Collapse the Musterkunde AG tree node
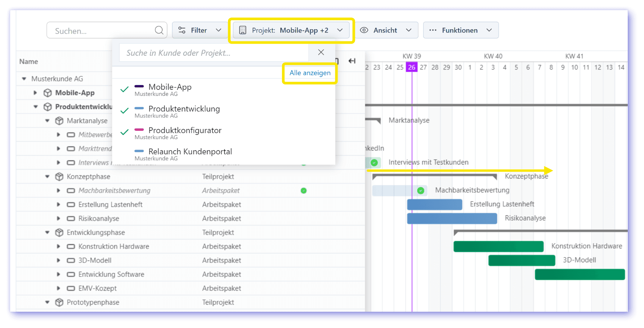 [x=24, y=79]
